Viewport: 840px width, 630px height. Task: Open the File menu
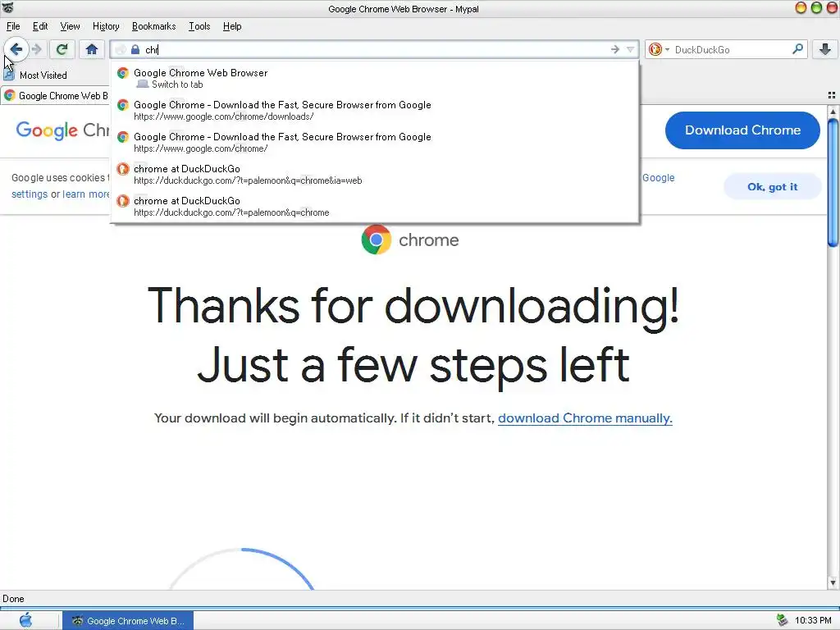click(13, 26)
